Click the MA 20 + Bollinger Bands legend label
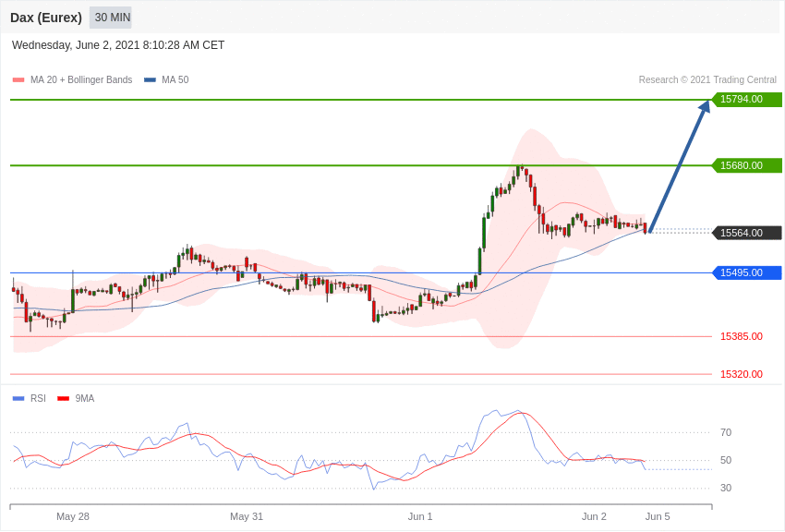This screenshot has width=785, height=532. pos(81,79)
